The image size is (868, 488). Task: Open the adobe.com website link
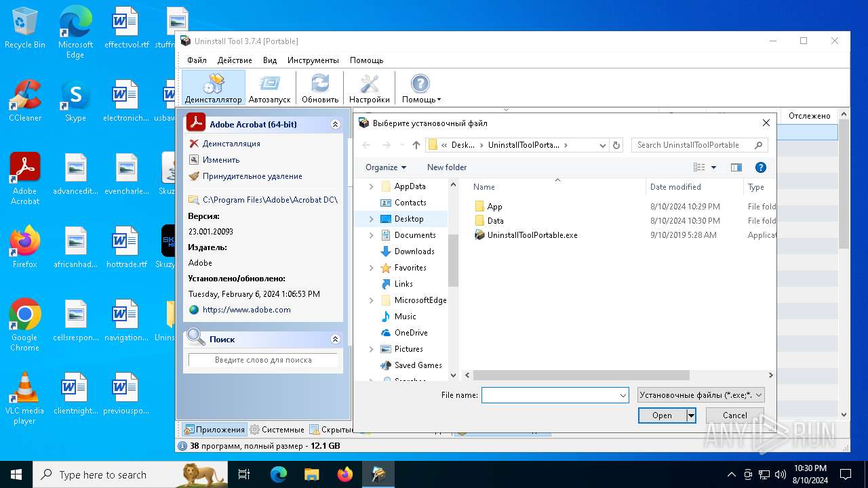click(x=246, y=310)
